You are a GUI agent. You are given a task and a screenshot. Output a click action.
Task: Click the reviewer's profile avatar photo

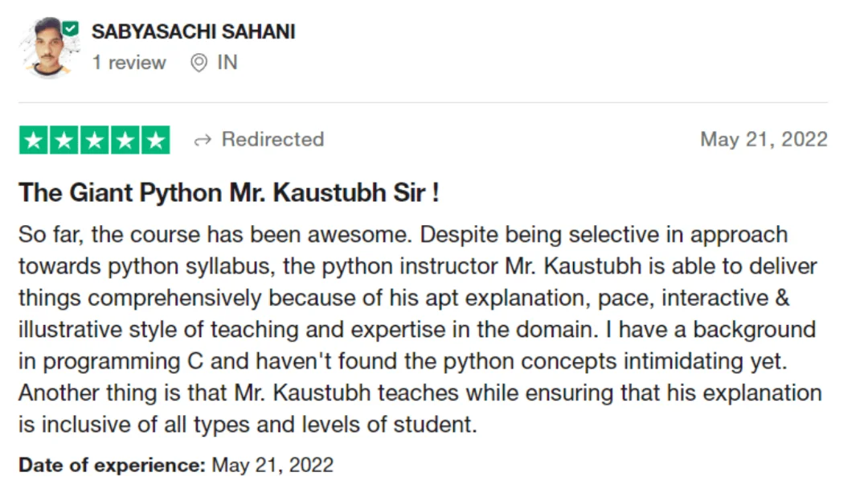pyautogui.click(x=47, y=47)
